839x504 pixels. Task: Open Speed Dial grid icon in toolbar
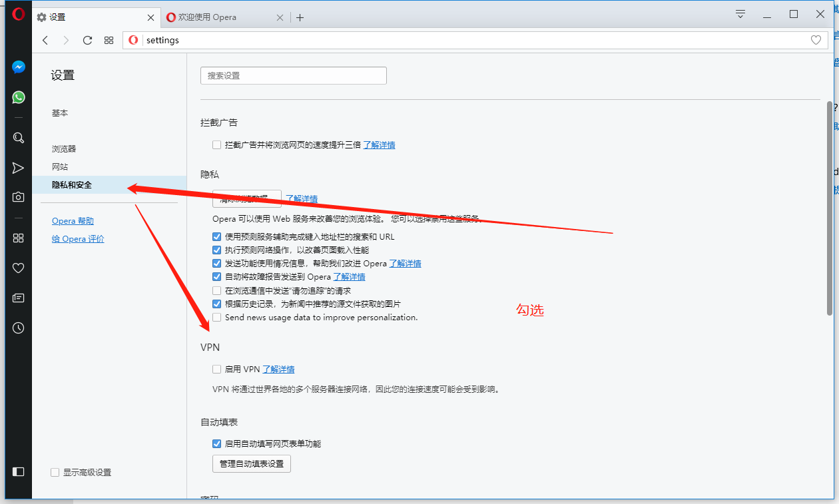pos(109,40)
